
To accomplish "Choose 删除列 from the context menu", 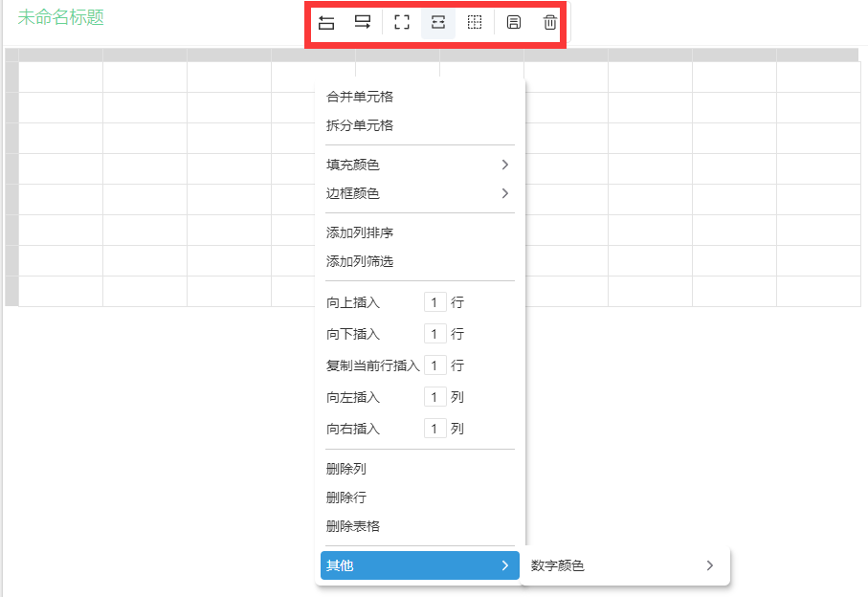I will coord(346,469).
